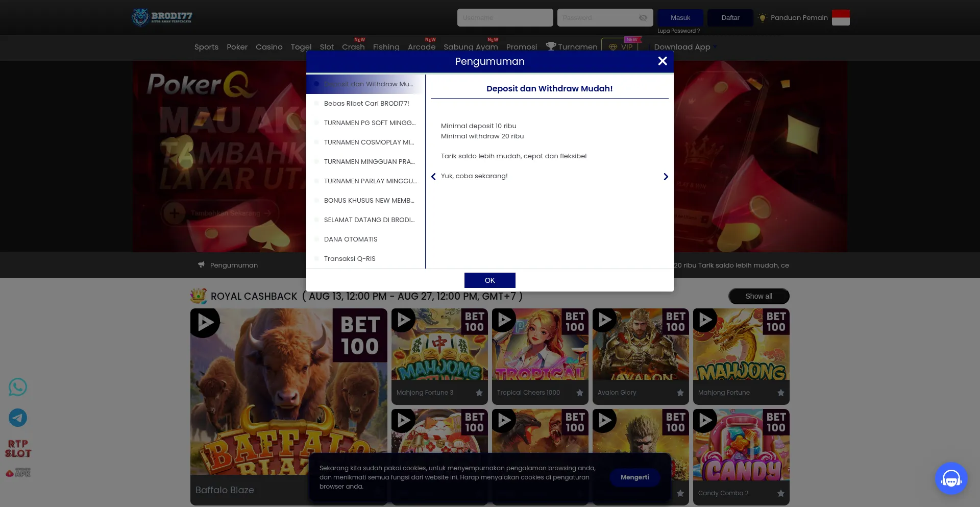Screen dimensions: 980x507
Task: Select TURNAMEN COSMOPLAY announcement
Action: pos(365,142)
